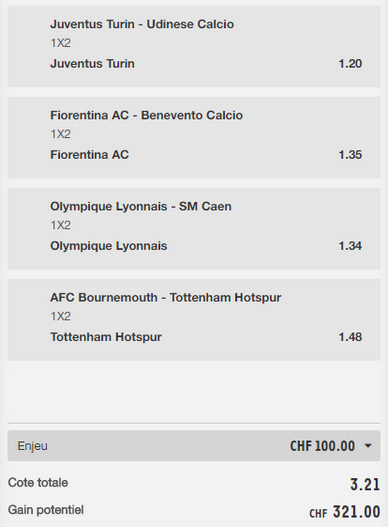Select the CHF 100.00 stake amount
The height and width of the screenshot is (527, 388).
coord(322,446)
